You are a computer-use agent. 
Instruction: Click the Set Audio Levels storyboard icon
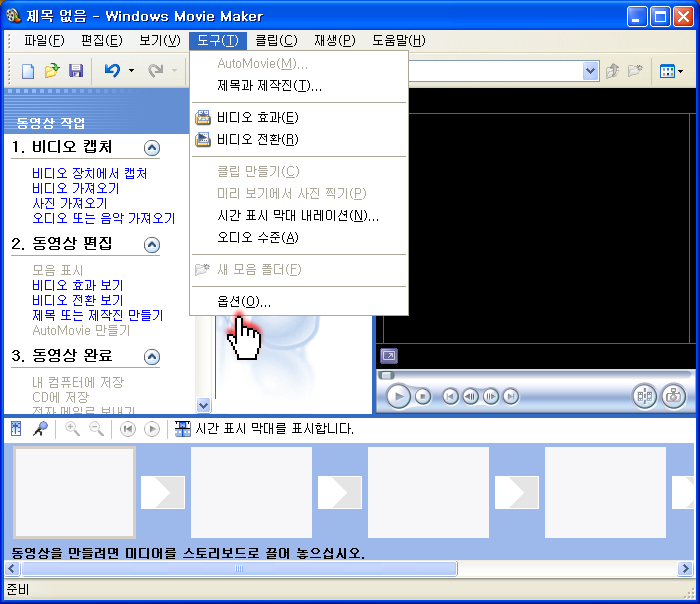click(16, 429)
